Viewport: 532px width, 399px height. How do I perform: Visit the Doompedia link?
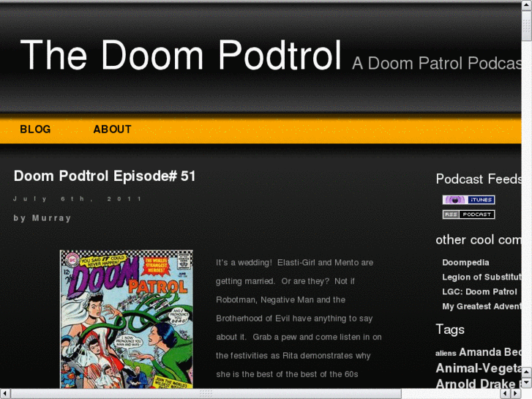[x=465, y=263]
